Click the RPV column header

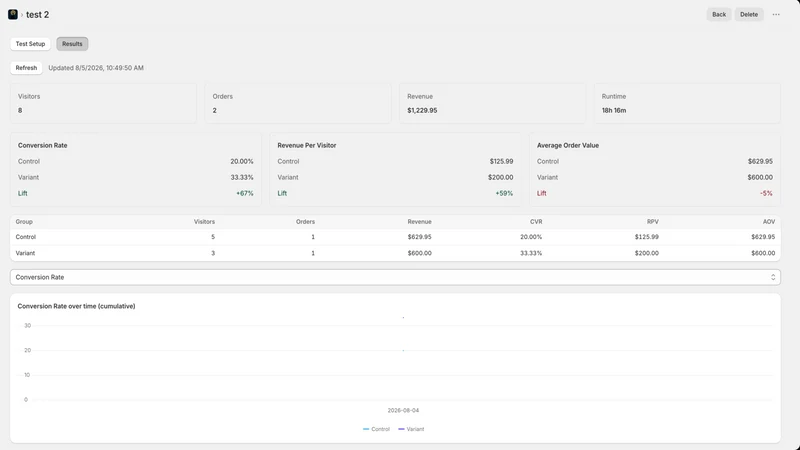click(653, 222)
